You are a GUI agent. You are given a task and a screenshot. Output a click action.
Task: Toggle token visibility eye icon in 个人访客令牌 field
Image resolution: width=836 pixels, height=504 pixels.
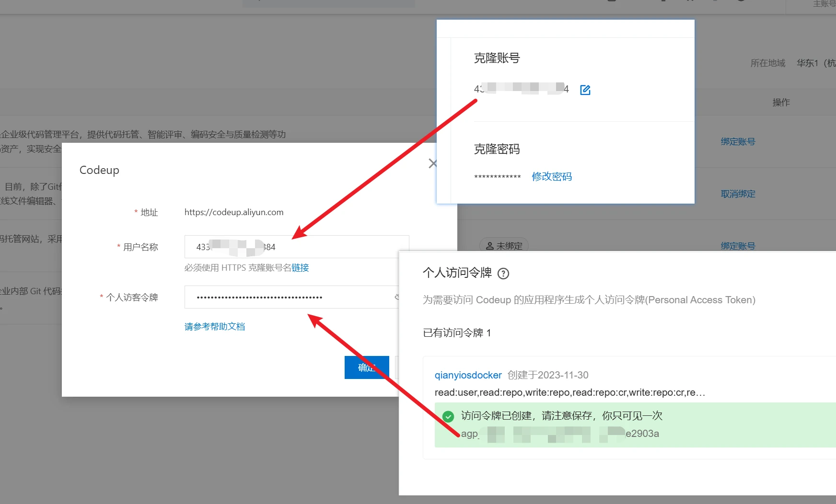tap(396, 297)
